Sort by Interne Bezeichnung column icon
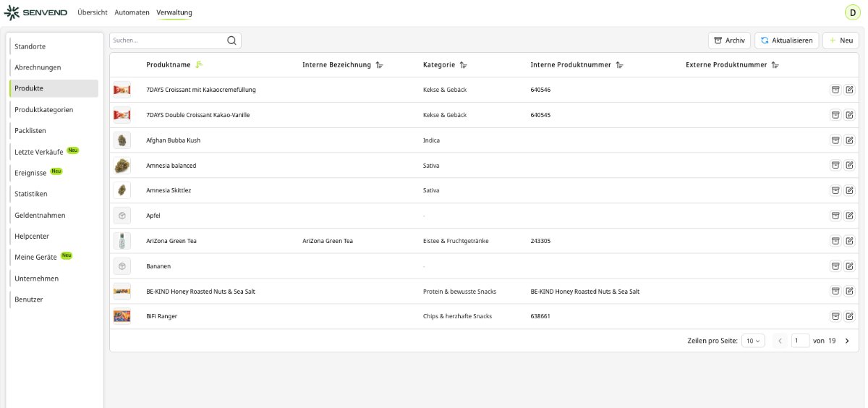Screen dimensions: 868x408 [379, 65]
